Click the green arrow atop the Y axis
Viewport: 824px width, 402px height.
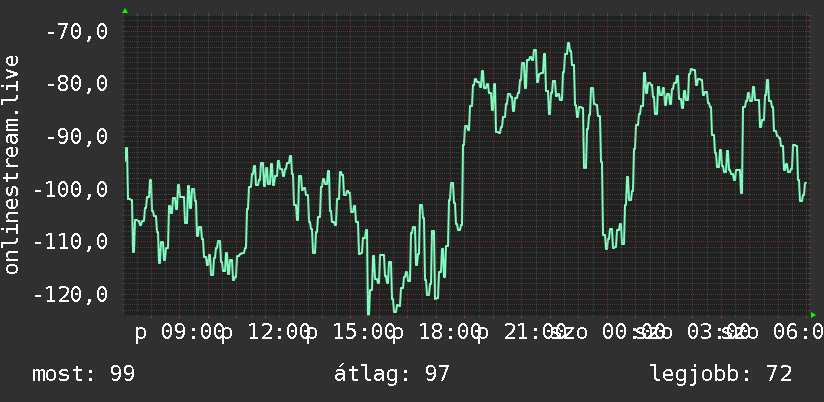(125, 11)
